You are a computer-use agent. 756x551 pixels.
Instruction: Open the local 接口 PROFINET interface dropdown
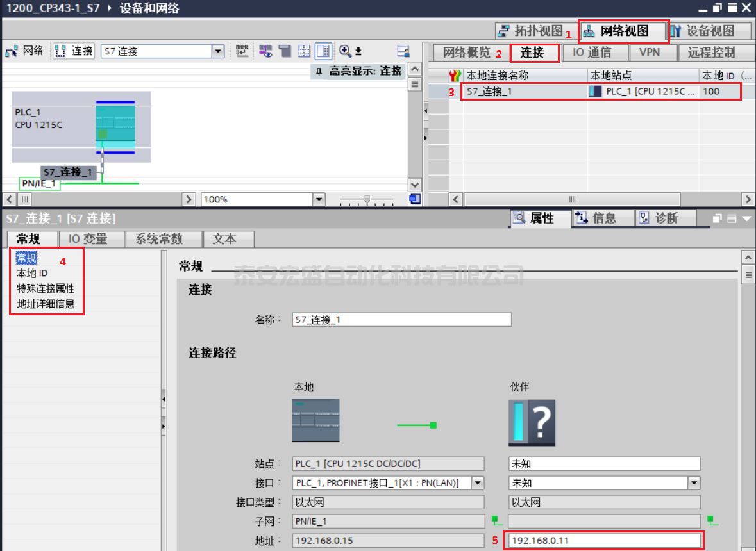(x=477, y=482)
